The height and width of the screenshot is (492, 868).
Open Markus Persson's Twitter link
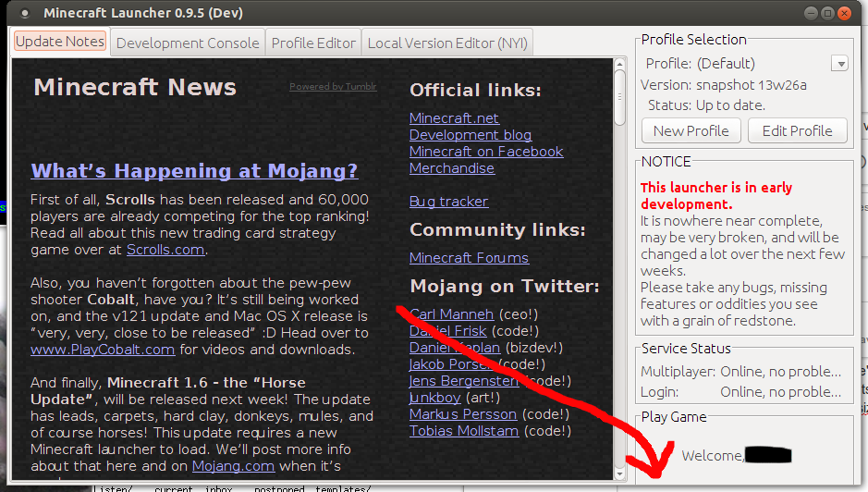(463, 414)
